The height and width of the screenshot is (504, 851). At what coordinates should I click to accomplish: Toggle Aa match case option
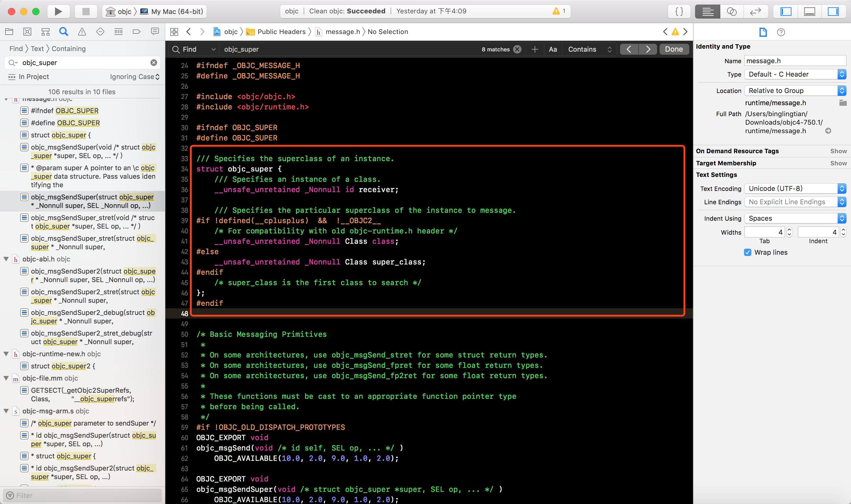point(553,49)
